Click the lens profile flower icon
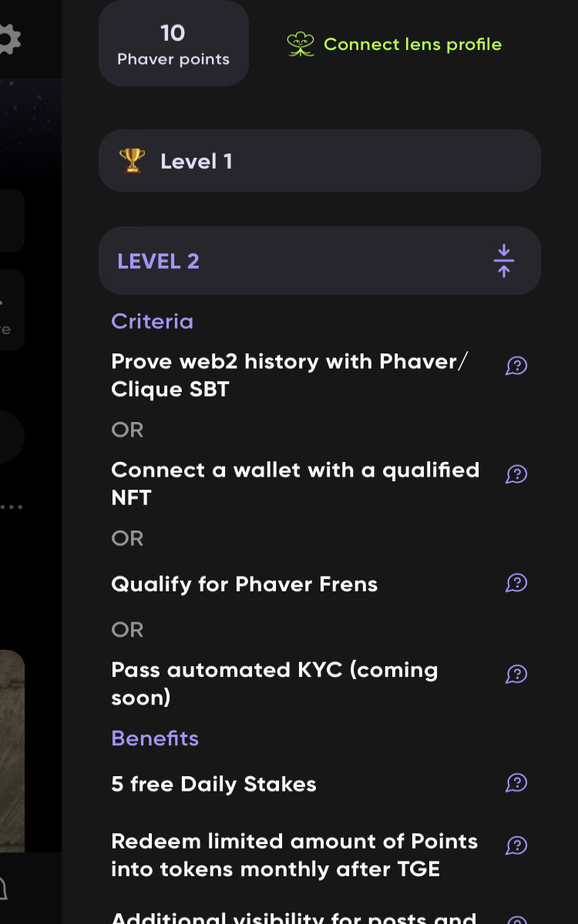578x924 pixels. (301, 44)
